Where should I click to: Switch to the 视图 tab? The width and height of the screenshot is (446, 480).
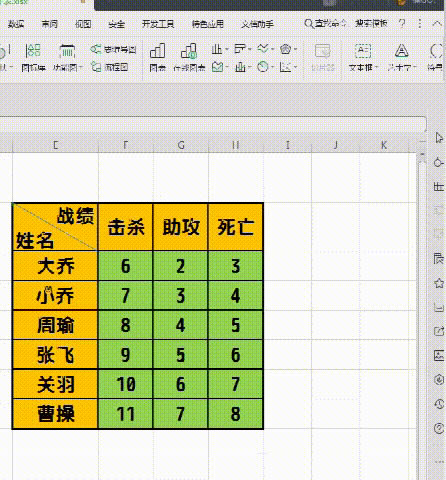(83, 24)
